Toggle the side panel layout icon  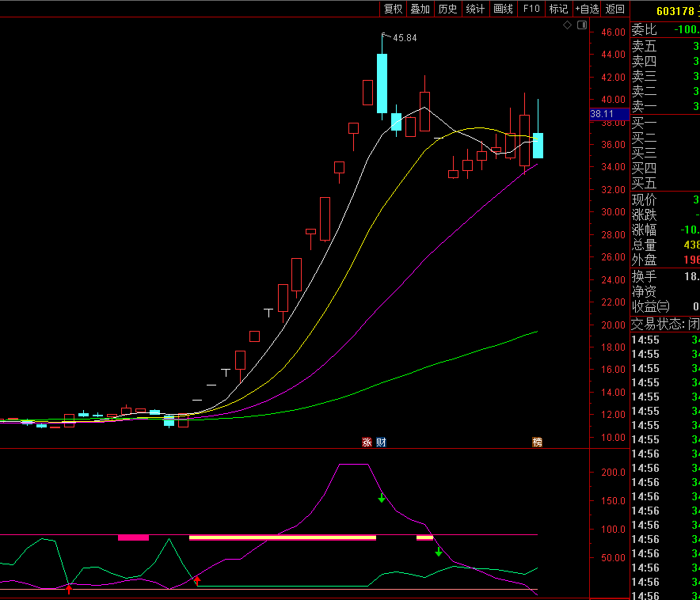(x=582, y=25)
